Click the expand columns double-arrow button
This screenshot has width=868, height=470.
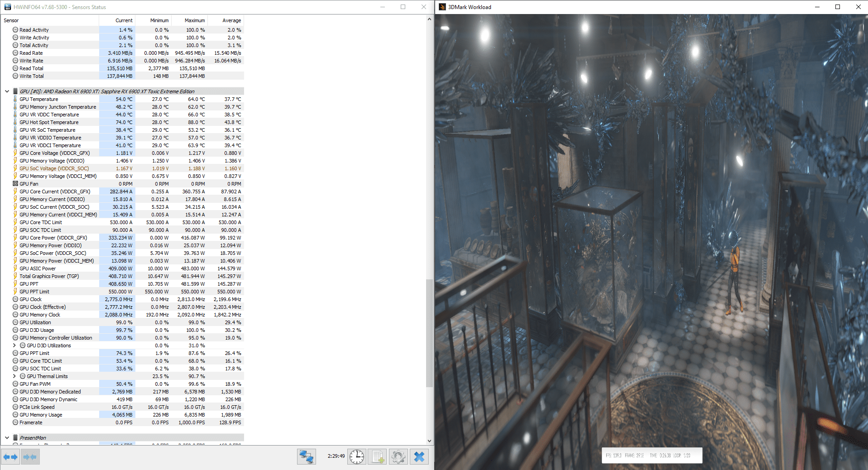10,457
